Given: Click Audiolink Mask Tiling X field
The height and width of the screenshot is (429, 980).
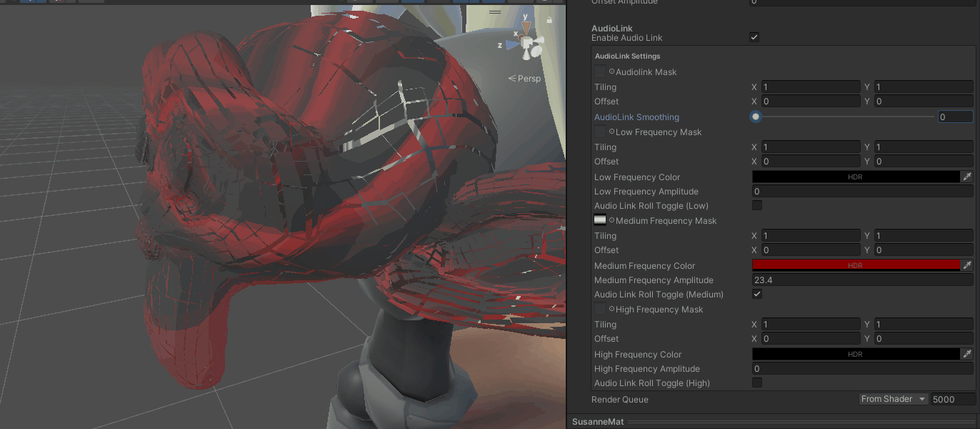Looking at the screenshot, I should 811,87.
